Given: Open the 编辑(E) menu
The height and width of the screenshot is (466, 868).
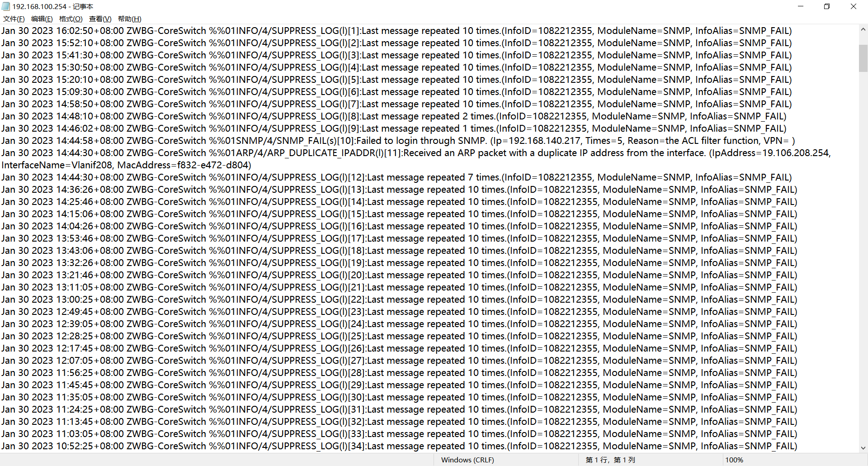Looking at the screenshot, I should click(42, 19).
